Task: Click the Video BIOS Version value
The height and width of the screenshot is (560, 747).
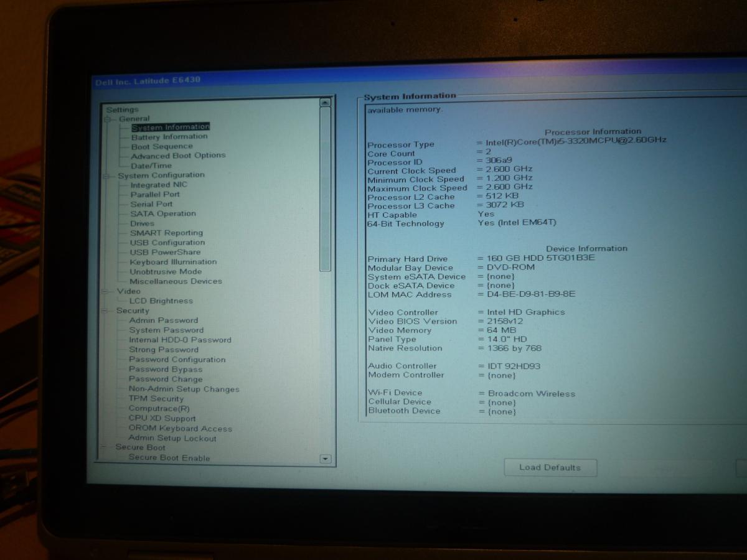Action: pos(505,321)
